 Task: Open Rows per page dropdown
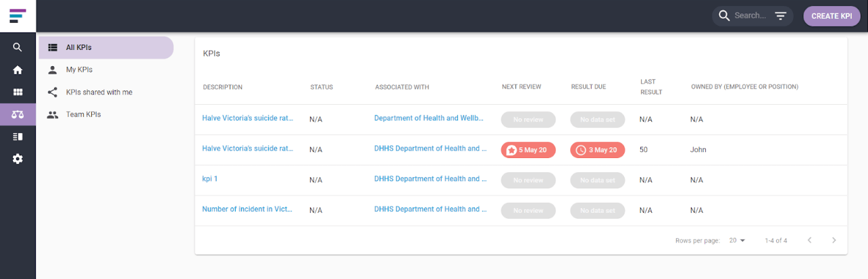[x=737, y=240]
